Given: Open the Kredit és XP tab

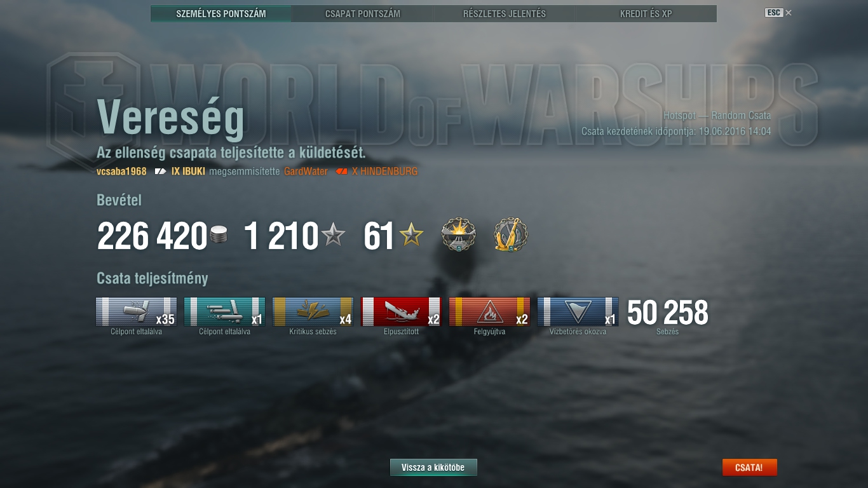Looking at the screenshot, I should click(x=646, y=13).
